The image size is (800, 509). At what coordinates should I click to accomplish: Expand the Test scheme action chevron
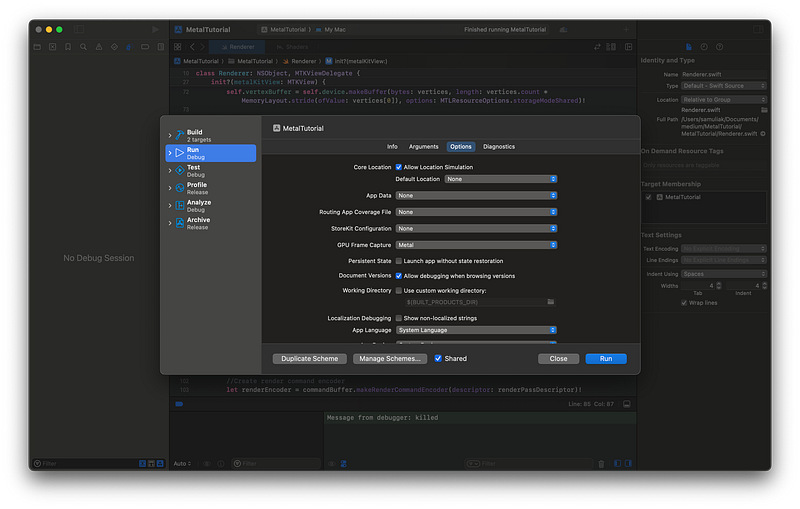[x=170, y=171]
